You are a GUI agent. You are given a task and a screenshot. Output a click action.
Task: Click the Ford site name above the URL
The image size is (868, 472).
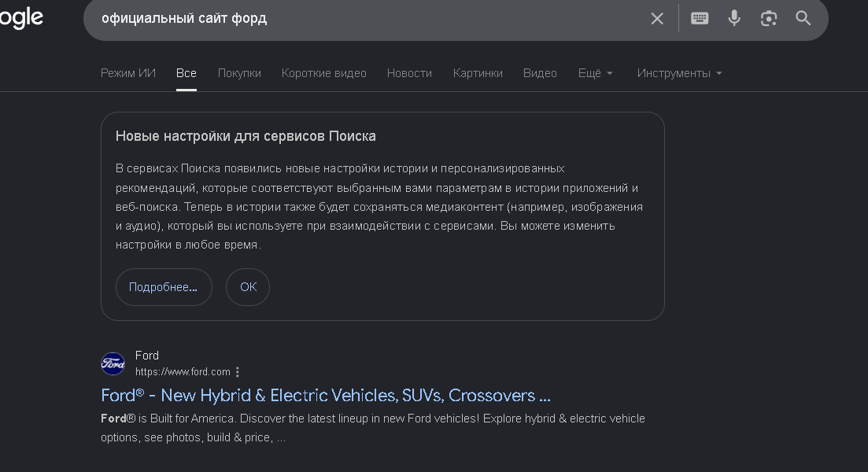146,356
